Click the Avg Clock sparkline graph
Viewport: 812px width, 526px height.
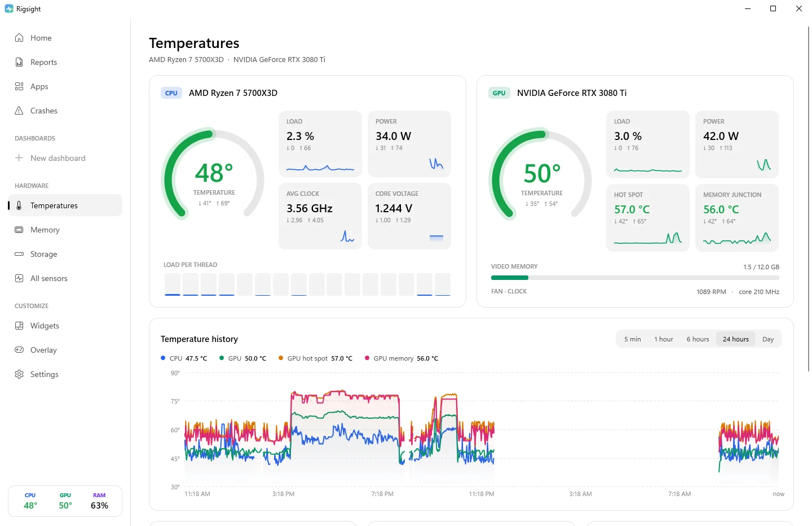point(347,236)
